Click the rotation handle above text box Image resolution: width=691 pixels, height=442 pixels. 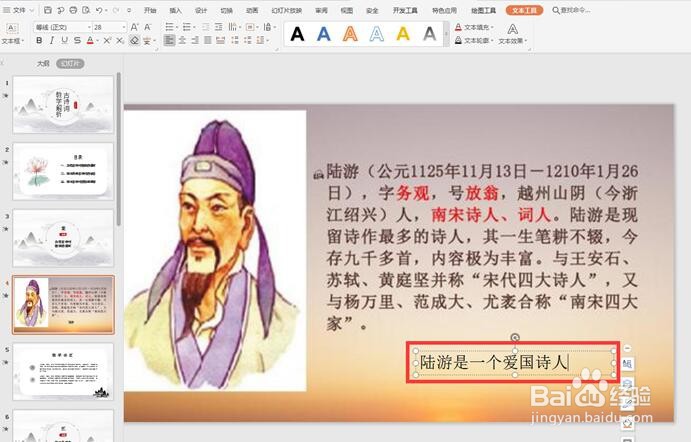coord(515,338)
